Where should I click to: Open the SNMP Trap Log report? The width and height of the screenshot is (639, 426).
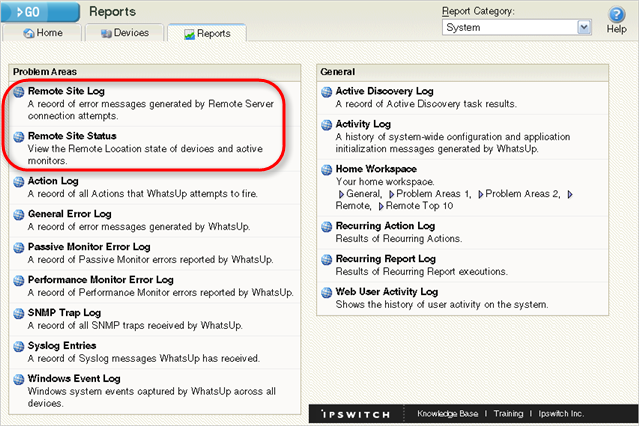point(64,313)
